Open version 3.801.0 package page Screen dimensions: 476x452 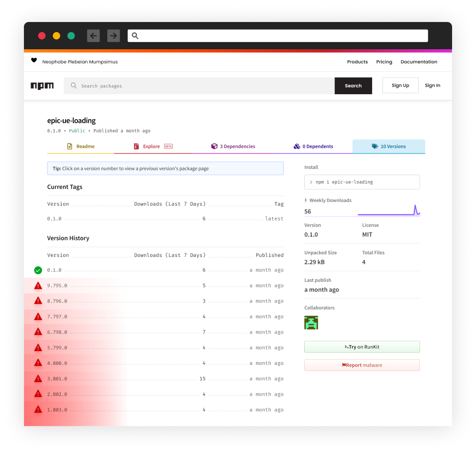point(57,378)
